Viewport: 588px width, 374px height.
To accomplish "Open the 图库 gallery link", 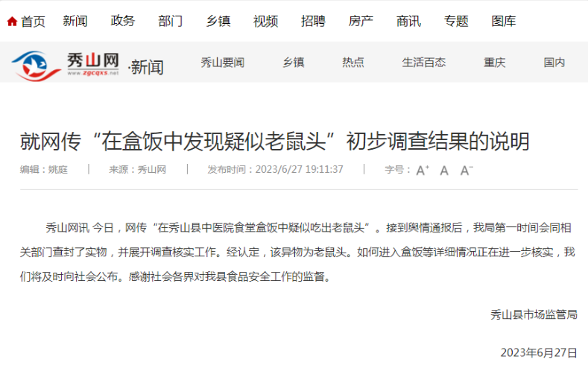I will [504, 21].
